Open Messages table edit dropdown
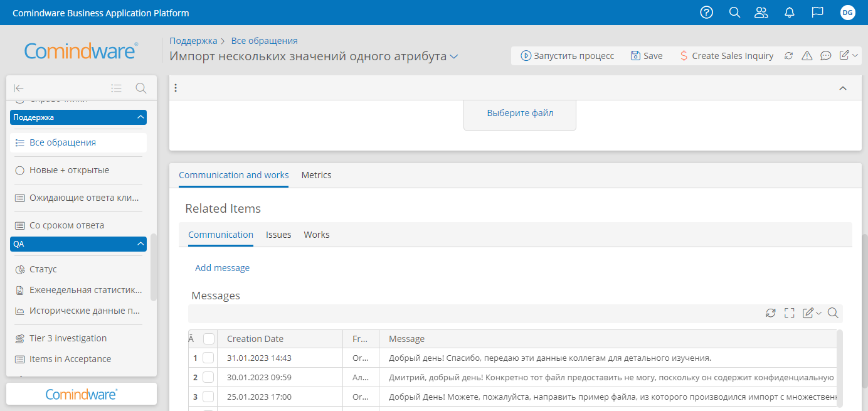Image resolution: width=868 pixels, height=411 pixels. (812, 312)
